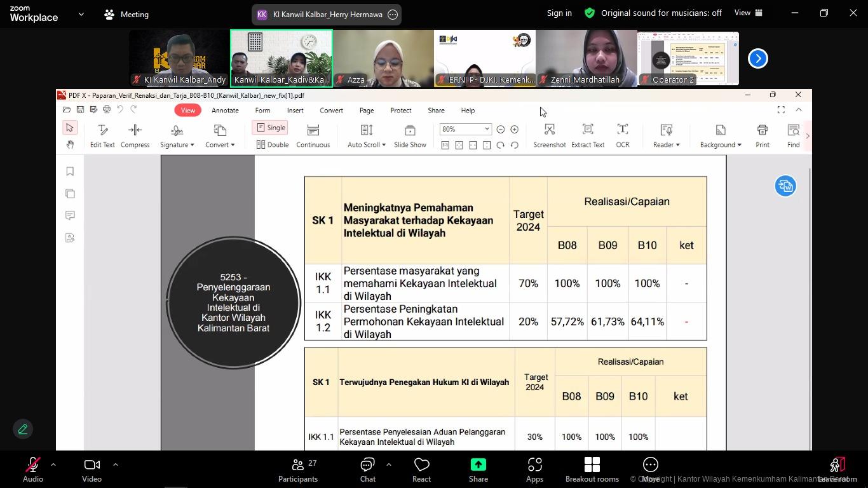The width and height of the screenshot is (868, 488).
Task: Switch to Double page view
Action: pos(272,145)
